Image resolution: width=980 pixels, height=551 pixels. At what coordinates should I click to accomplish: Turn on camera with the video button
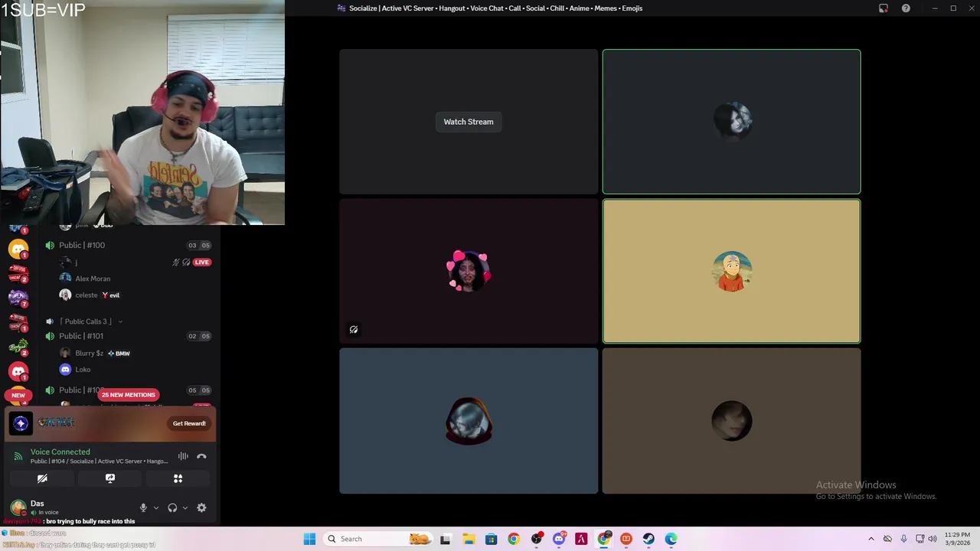42,478
